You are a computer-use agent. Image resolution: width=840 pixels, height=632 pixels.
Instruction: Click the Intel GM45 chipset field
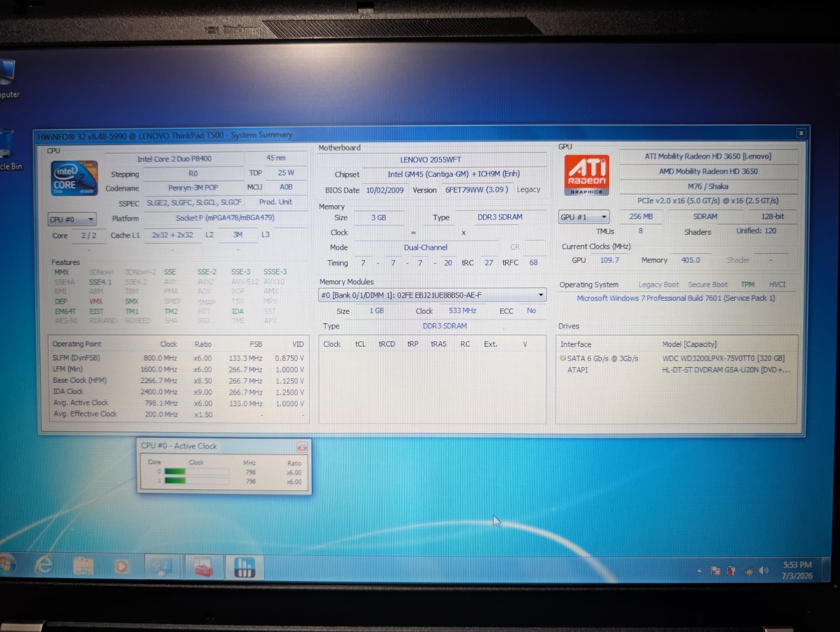tap(454, 174)
